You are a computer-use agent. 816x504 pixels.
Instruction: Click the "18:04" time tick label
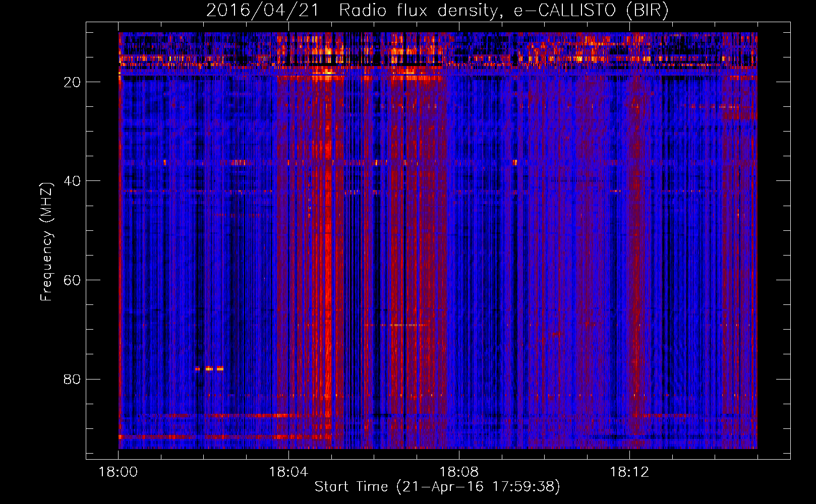coord(288,472)
